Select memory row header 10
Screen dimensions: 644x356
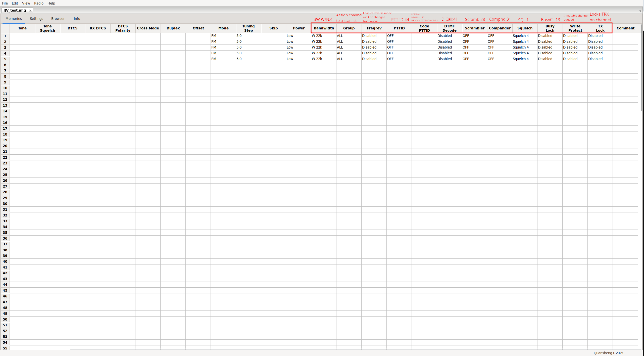point(5,88)
